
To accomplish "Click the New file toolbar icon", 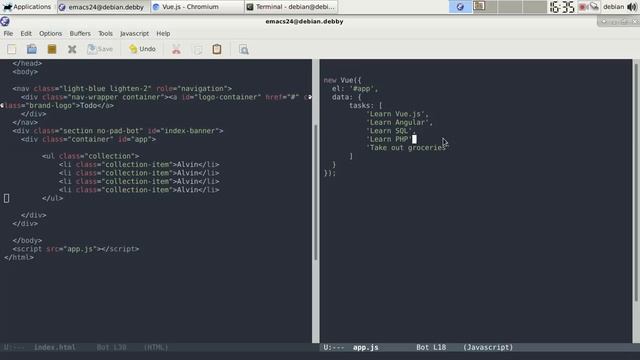I will [x=11, y=49].
